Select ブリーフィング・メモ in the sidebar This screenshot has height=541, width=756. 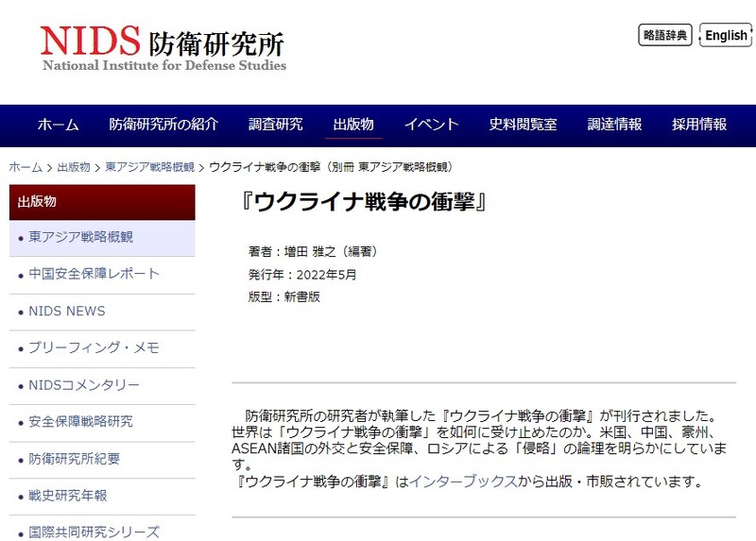pos(94,347)
